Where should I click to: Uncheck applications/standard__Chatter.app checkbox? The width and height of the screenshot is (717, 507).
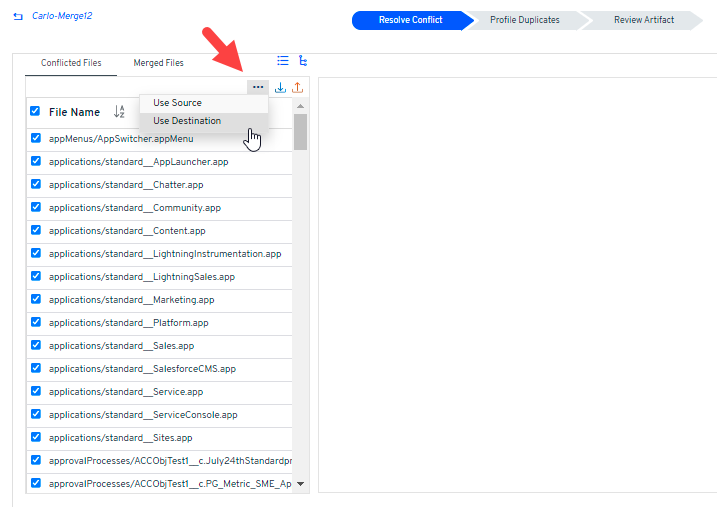[x=36, y=184]
